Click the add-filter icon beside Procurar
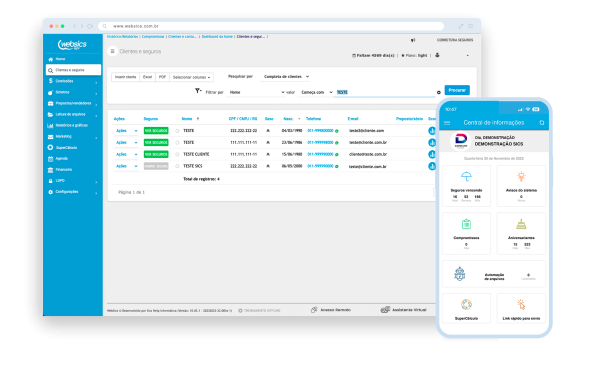 coord(439,93)
